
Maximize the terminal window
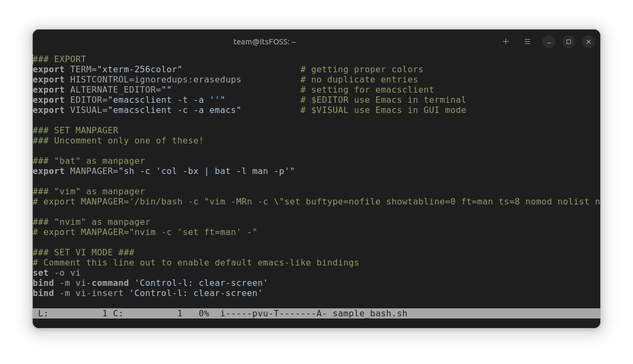[x=568, y=42]
